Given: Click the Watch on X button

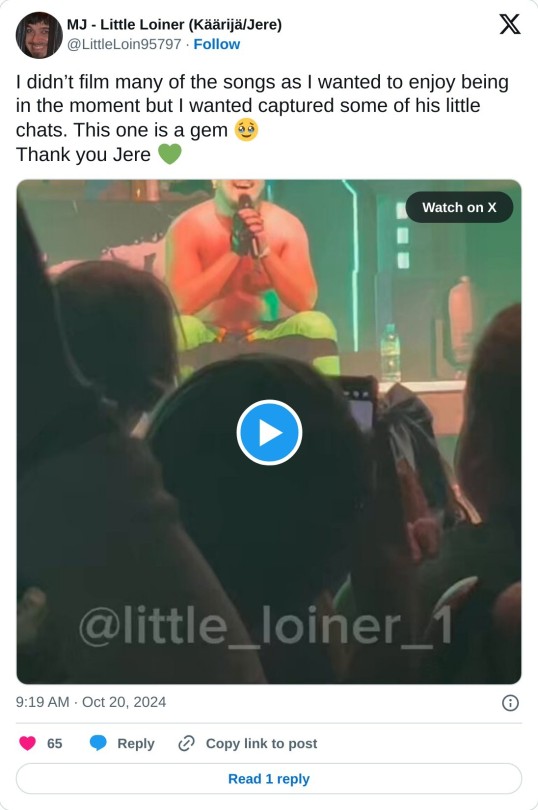Looking at the screenshot, I should (x=459, y=207).
